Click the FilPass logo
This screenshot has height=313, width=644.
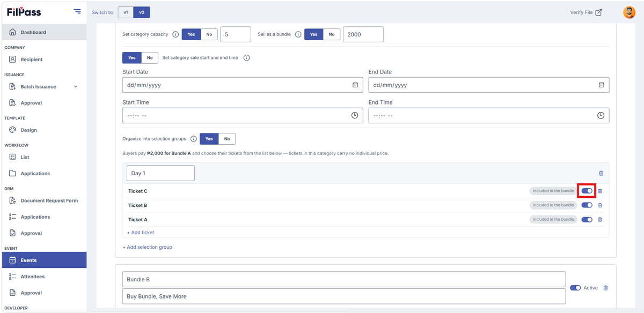tap(24, 12)
